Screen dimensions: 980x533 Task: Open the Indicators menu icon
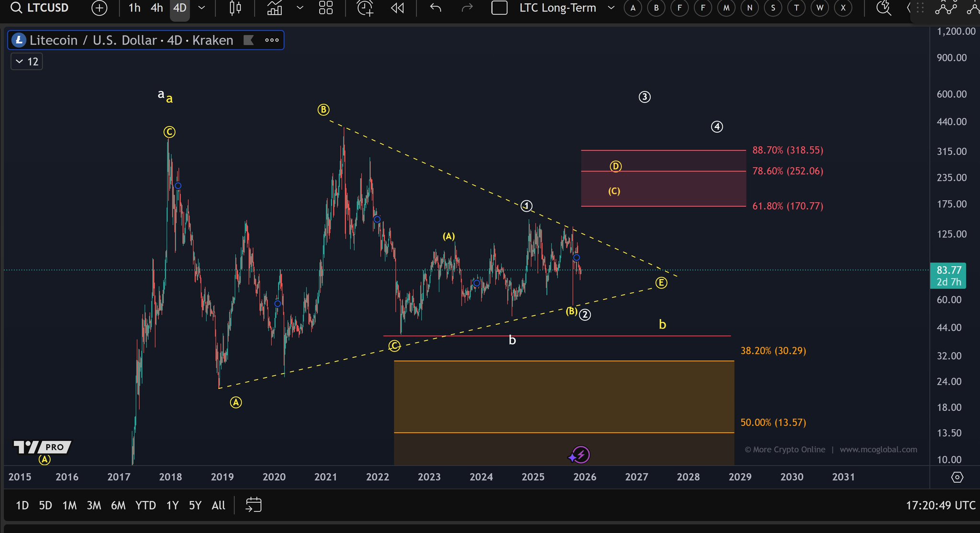[274, 8]
